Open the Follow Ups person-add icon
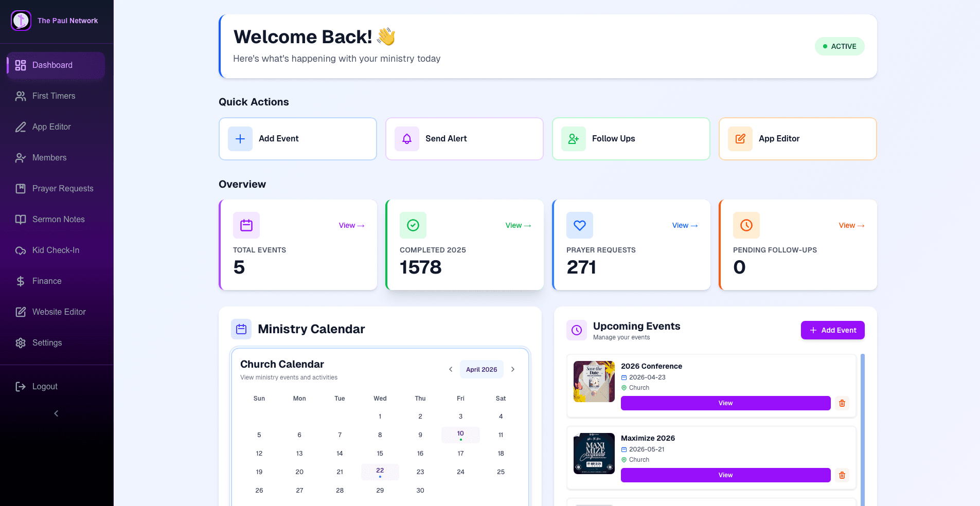980x506 pixels. pos(573,139)
